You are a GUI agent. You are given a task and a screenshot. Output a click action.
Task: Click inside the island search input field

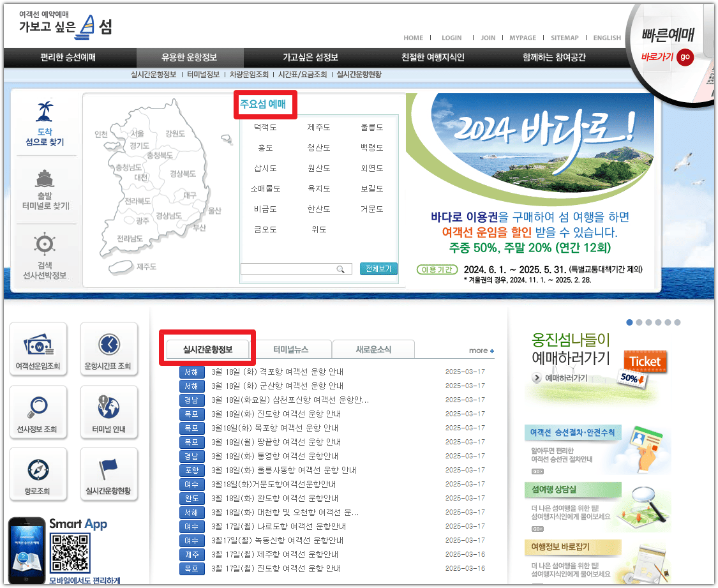pos(290,268)
